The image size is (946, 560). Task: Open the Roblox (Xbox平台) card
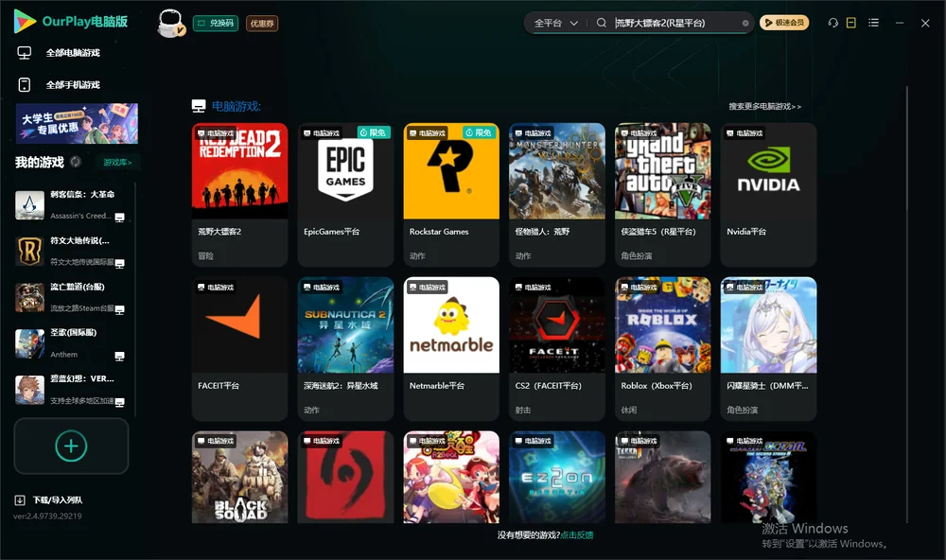point(662,348)
